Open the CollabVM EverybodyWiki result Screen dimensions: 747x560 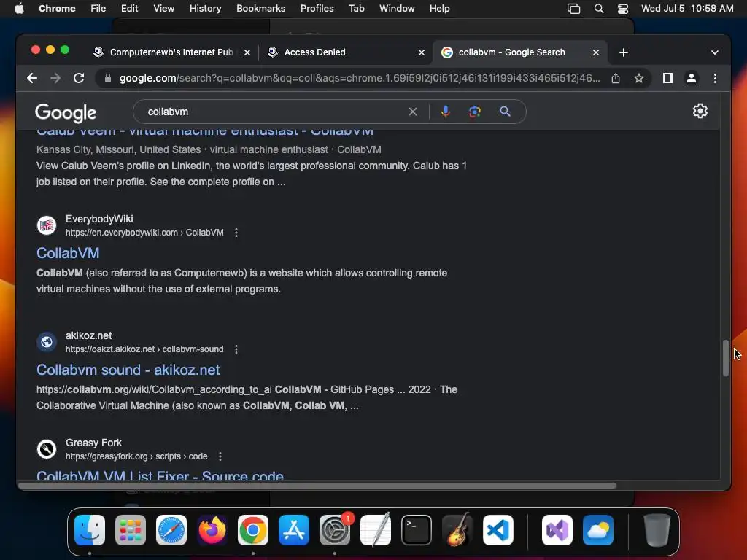[68, 253]
